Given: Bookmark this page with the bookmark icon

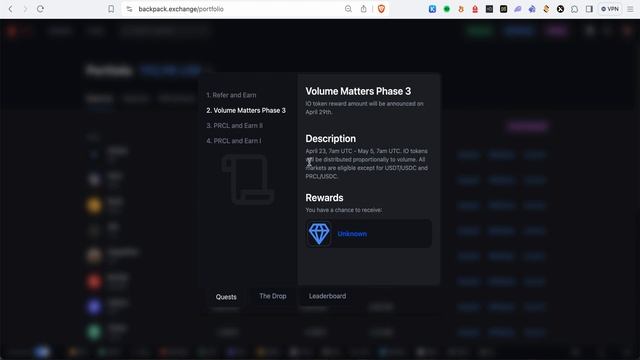Looking at the screenshot, I should point(111,9).
